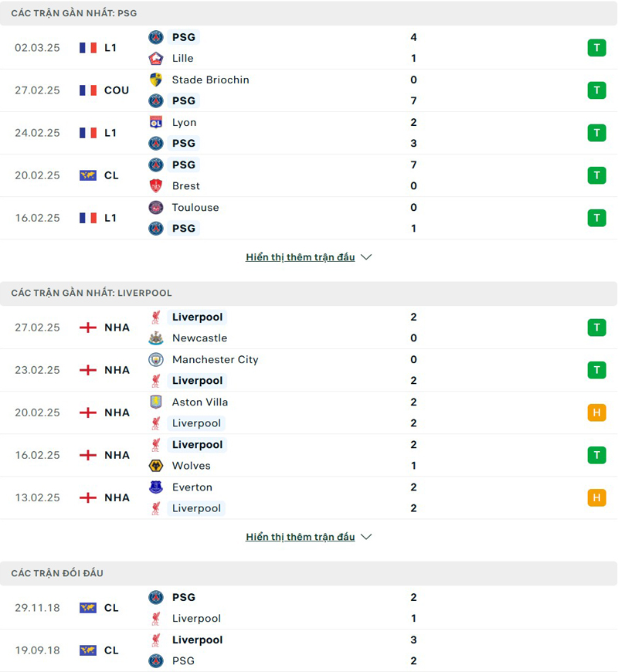Expand more PSG matches with the chevron
Image resolution: width=618 pixels, height=672 pixels.
point(365,256)
